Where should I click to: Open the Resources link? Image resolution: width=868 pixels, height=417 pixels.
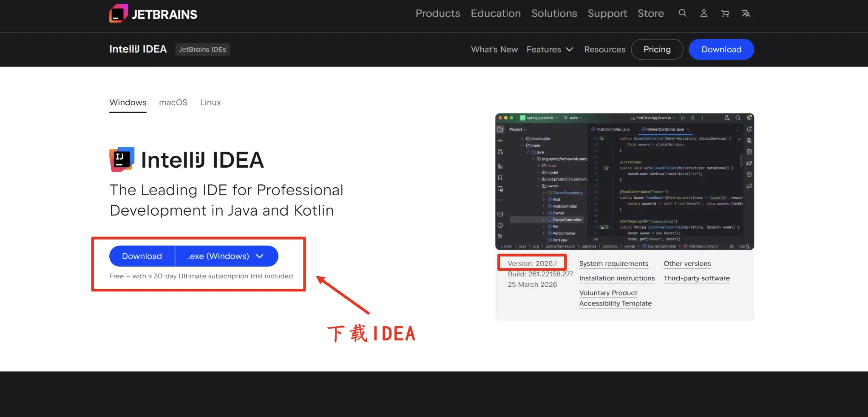(605, 49)
